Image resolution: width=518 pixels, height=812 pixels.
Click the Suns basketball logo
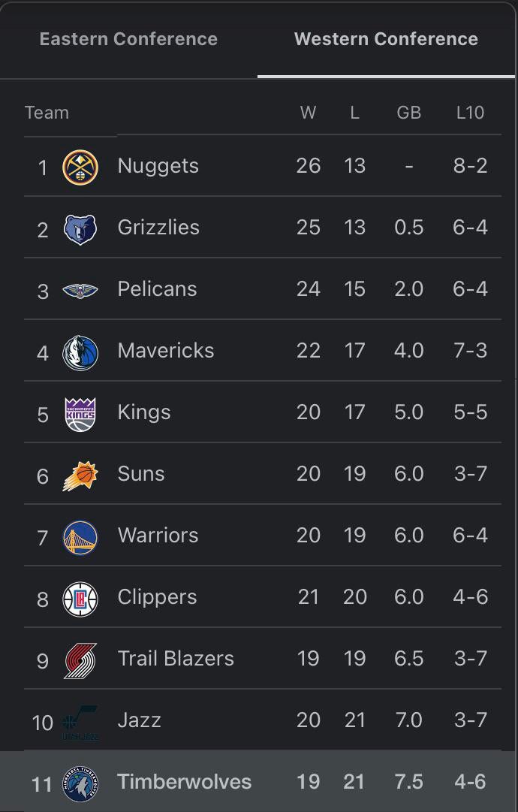tap(80, 475)
